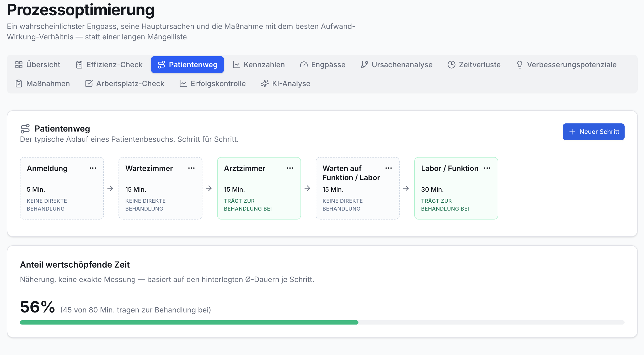Click the clipboard-check icon beside Maßnahmen
644x355 pixels.
pos(19,83)
